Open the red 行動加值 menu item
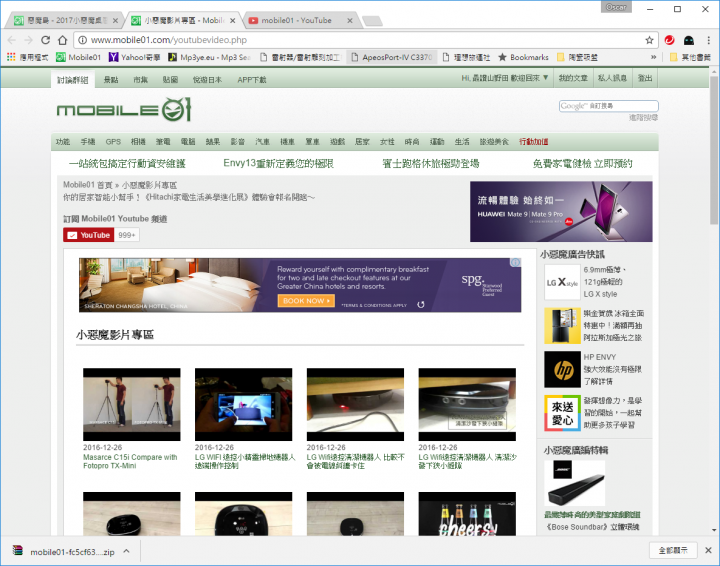This screenshot has width=720, height=566. coord(534,141)
